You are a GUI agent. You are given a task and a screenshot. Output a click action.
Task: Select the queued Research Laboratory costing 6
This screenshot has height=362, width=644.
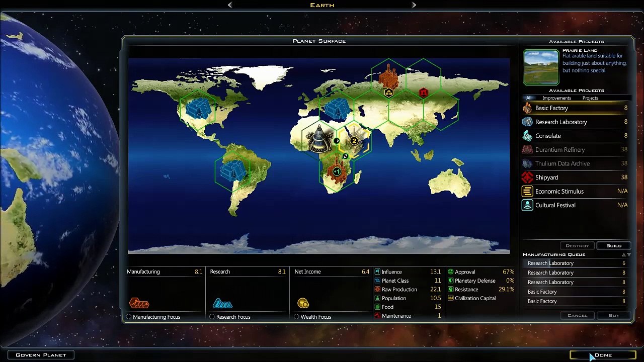coord(577,263)
